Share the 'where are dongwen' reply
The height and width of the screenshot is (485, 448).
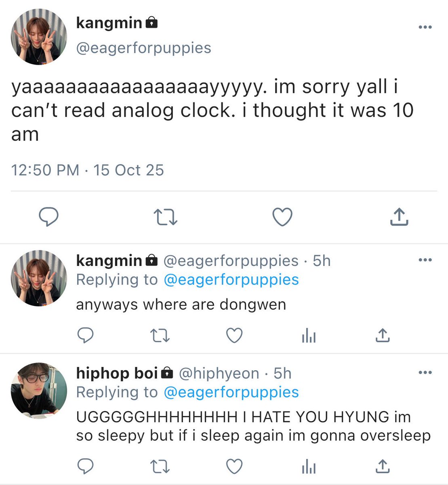coord(383,335)
